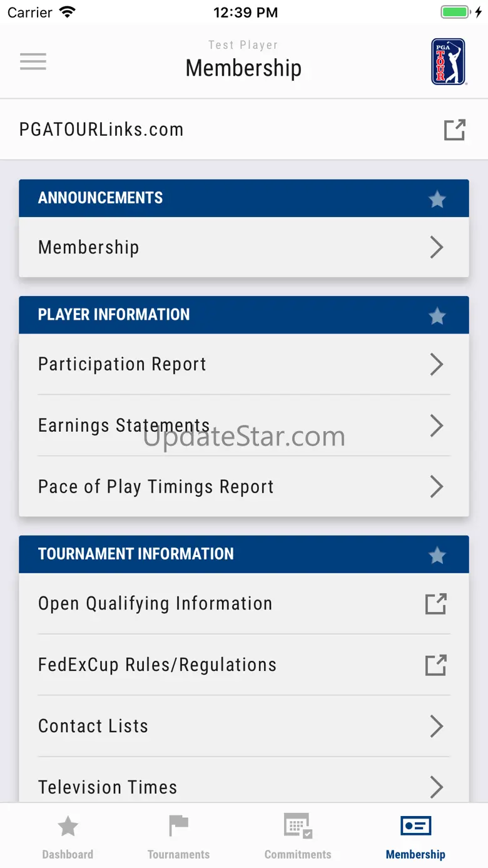Tap the Commitments calendar icon
This screenshot has height=868, width=488.
coord(298,827)
